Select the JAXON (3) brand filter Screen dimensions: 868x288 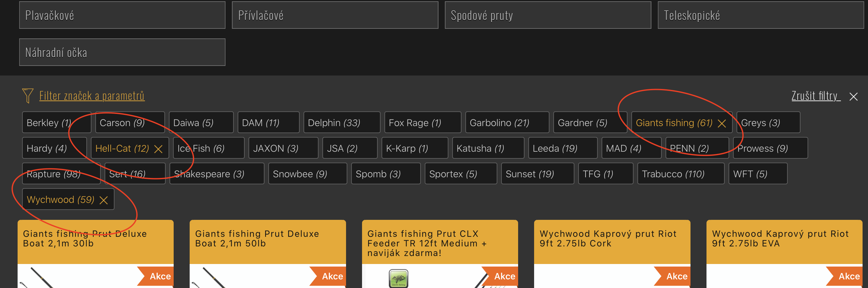283,148
